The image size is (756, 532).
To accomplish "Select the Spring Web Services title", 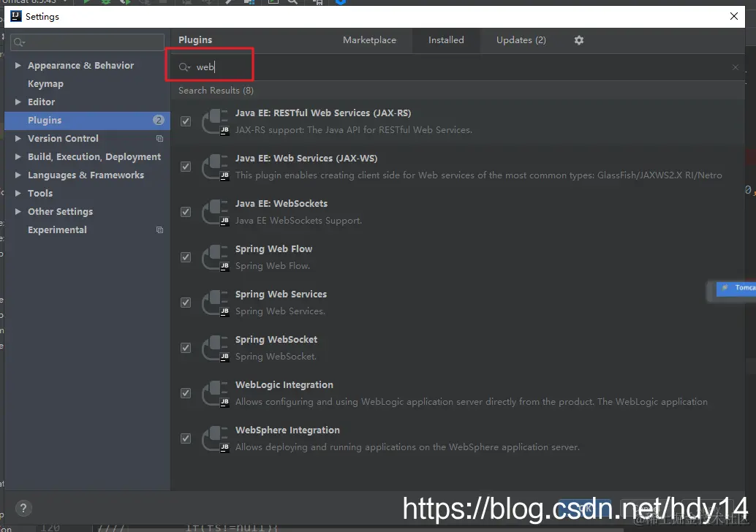I will coord(281,294).
